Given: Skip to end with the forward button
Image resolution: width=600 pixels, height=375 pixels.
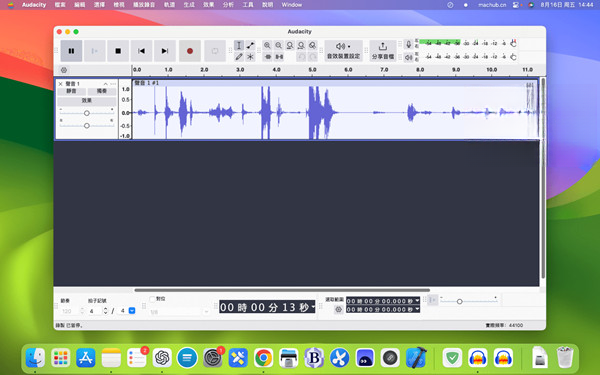Looking at the screenshot, I should (165, 51).
